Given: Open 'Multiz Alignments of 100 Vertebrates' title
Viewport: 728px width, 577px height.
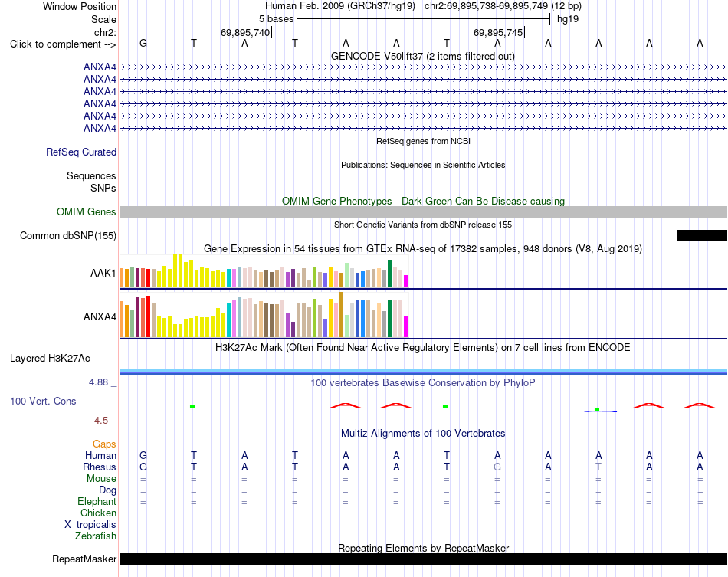Looking at the screenshot, I should point(423,434).
